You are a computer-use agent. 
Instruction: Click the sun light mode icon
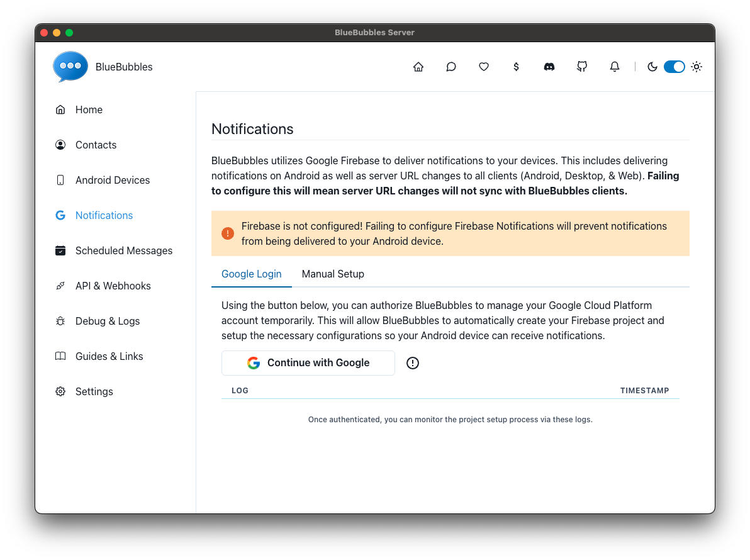[697, 67]
